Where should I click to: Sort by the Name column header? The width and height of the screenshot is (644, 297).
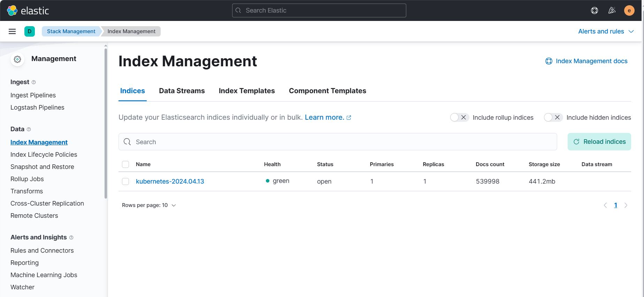click(x=143, y=164)
